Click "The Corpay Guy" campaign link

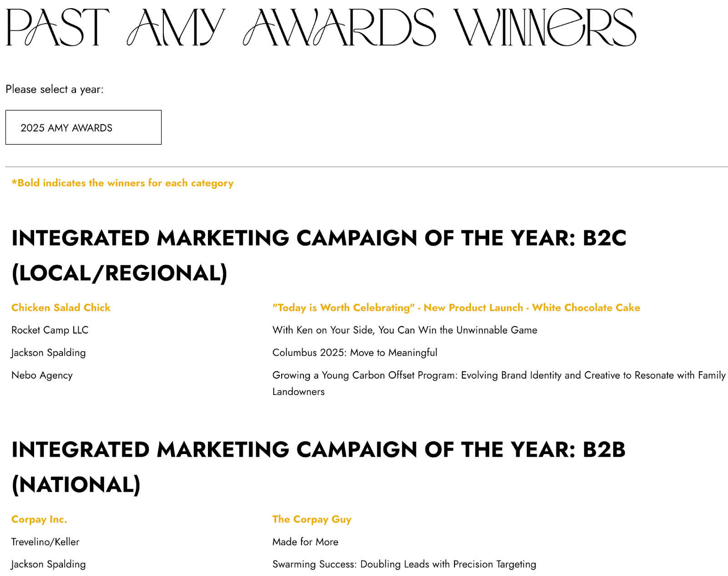[x=312, y=519]
